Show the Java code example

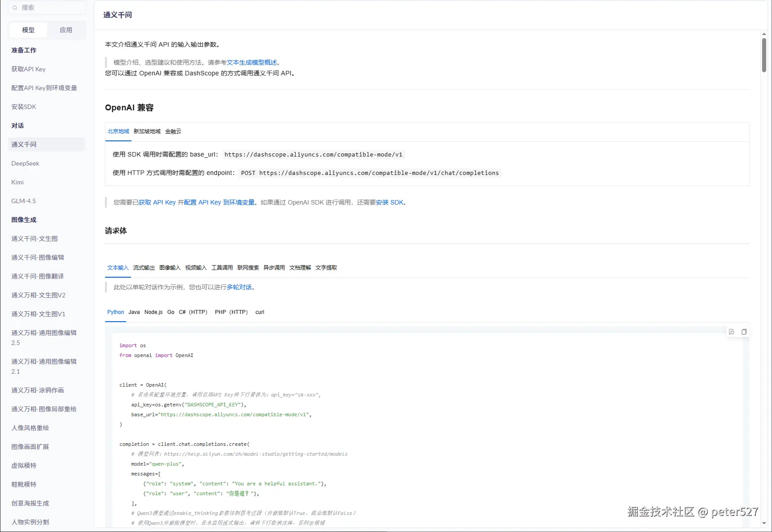pos(134,312)
